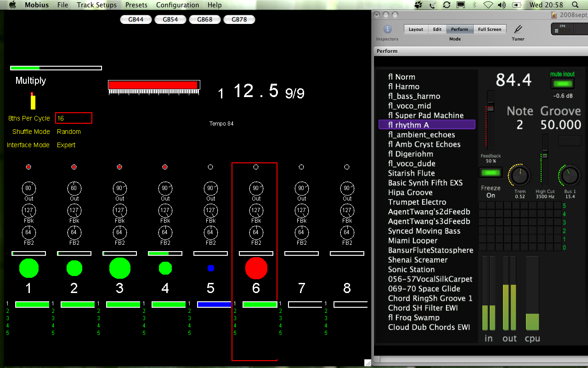The image size is (588, 368).
Task: Toggle track 3 red focus indicator
Action: point(119,167)
